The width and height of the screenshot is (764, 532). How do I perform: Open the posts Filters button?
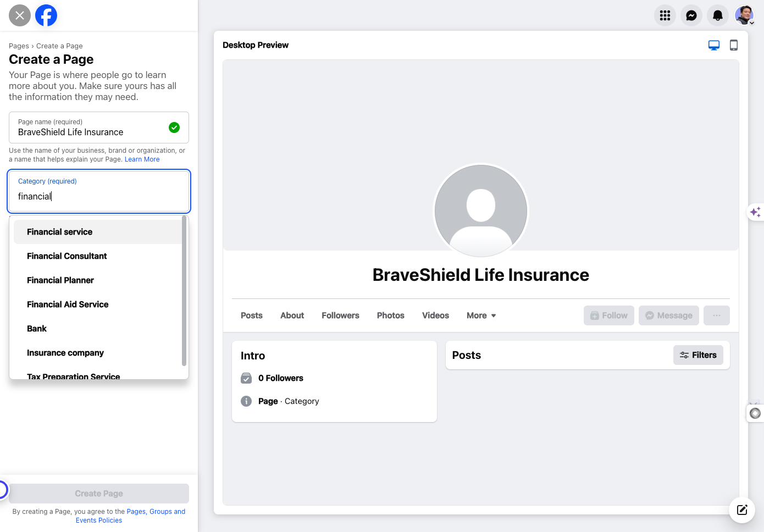click(x=698, y=355)
